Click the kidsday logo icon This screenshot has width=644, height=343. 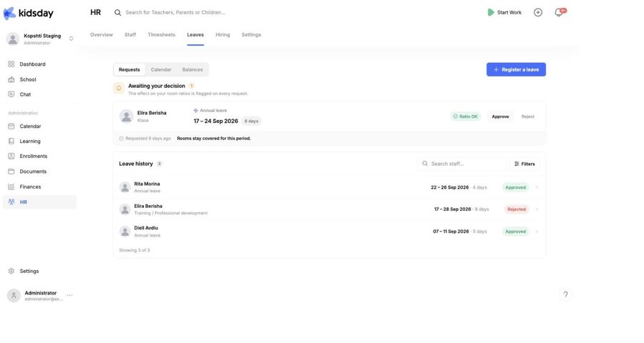click(x=9, y=13)
